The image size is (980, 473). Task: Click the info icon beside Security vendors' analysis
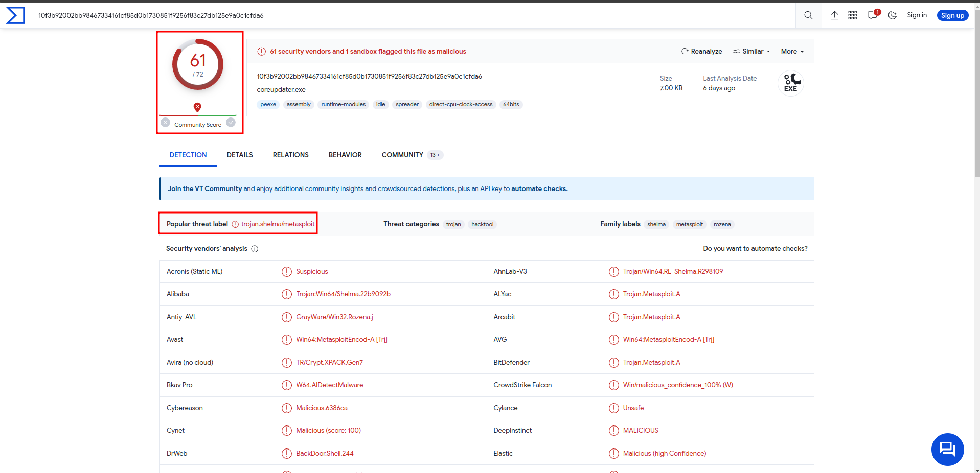[x=255, y=249]
